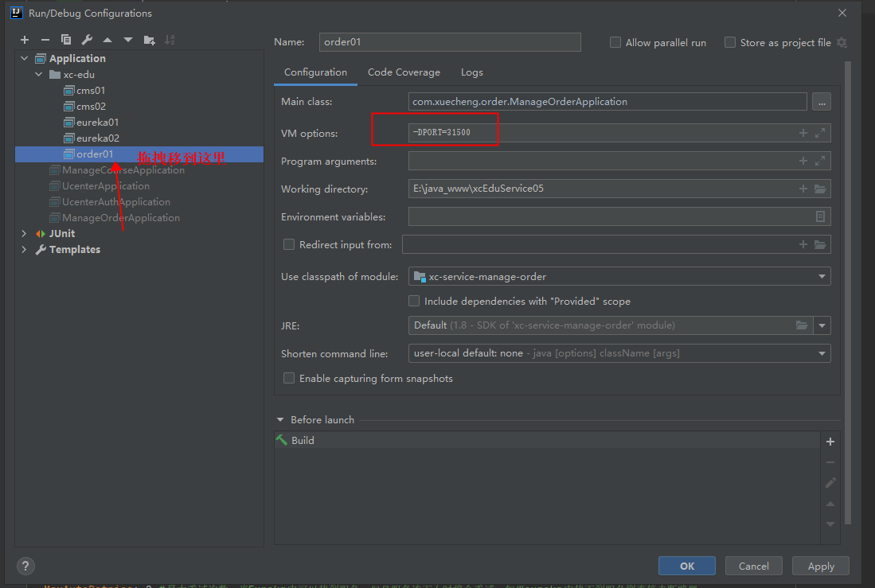The width and height of the screenshot is (875, 588).
Task: Remove selected configuration with minus icon
Action: pyautogui.click(x=45, y=40)
